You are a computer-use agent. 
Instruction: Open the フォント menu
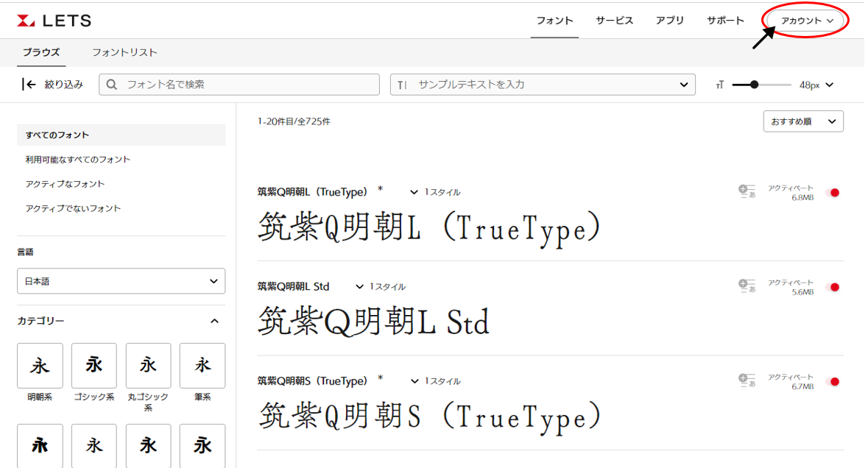(554, 21)
